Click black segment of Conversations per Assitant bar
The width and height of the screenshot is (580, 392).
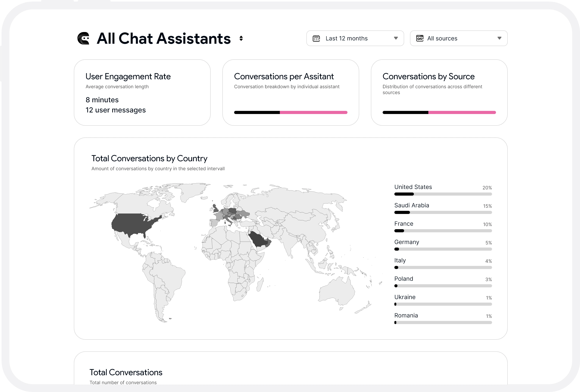[x=257, y=112]
